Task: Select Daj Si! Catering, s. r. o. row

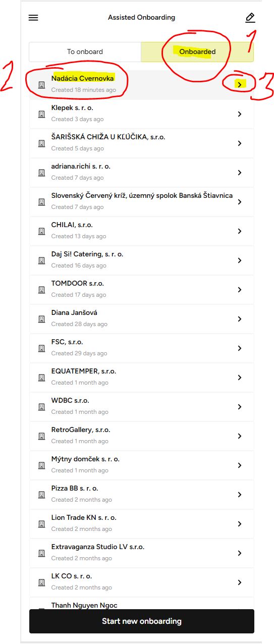Action: [x=142, y=260]
